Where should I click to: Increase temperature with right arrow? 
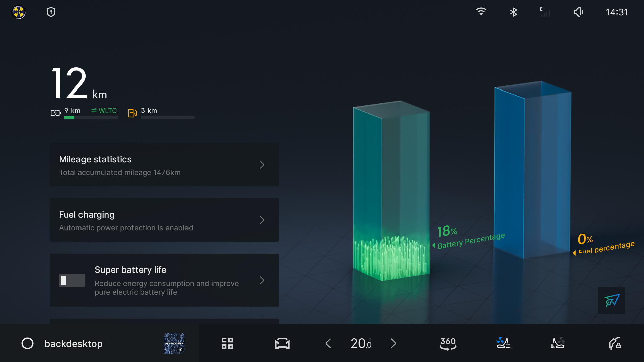(393, 343)
